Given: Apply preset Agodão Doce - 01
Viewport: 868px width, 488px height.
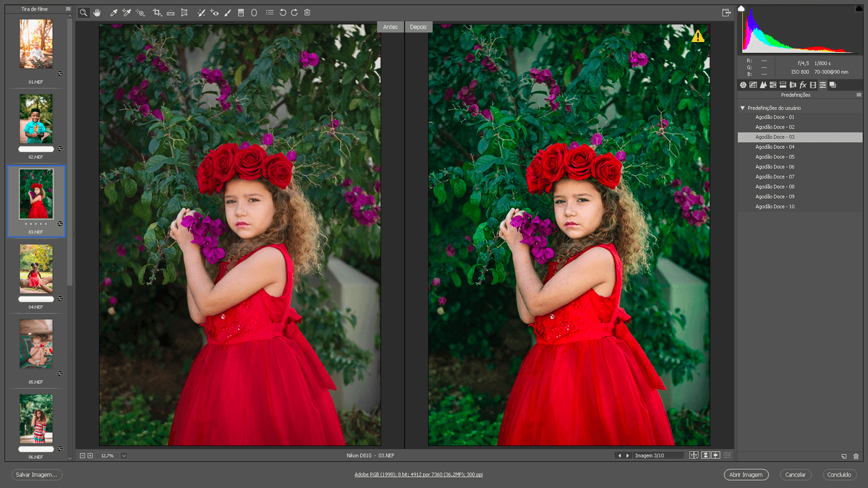Looking at the screenshot, I should [x=800, y=117].
